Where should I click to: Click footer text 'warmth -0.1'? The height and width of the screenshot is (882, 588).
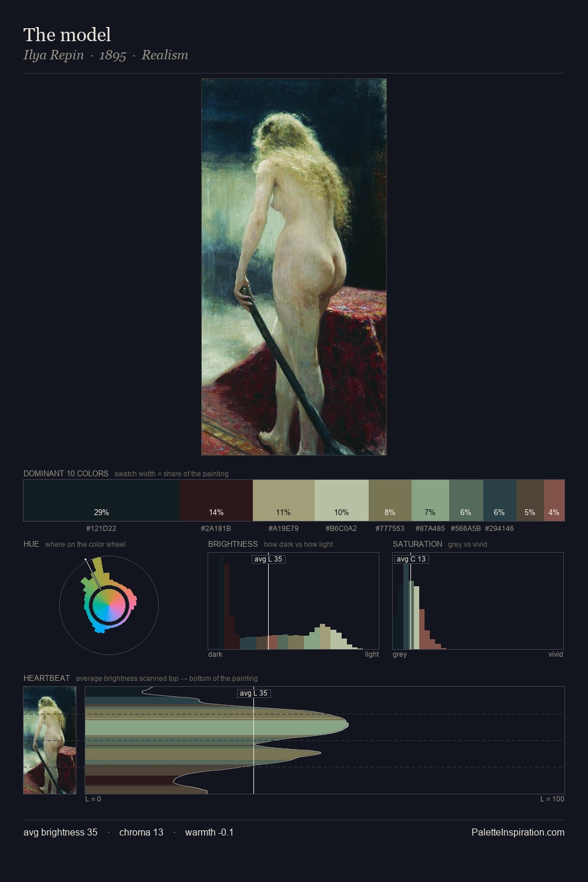point(209,832)
